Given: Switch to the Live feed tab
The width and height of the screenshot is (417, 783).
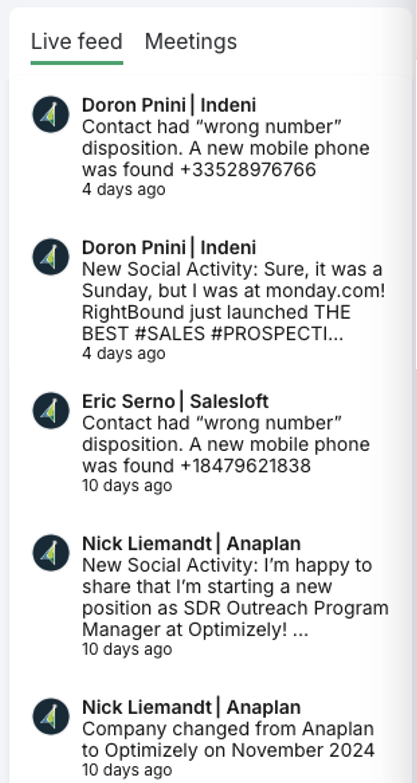Looking at the screenshot, I should pyautogui.click(x=76, y=41).
